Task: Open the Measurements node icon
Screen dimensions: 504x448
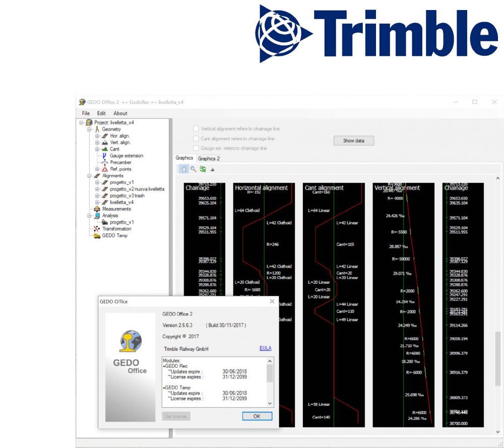Action: tap(97, 209)
